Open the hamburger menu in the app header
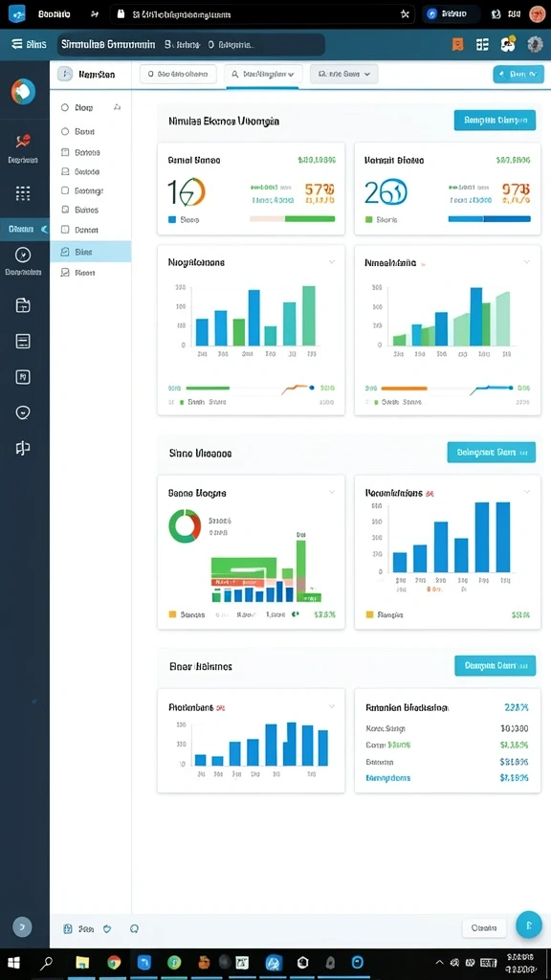The image size is (551, 980). coord(17,44)
